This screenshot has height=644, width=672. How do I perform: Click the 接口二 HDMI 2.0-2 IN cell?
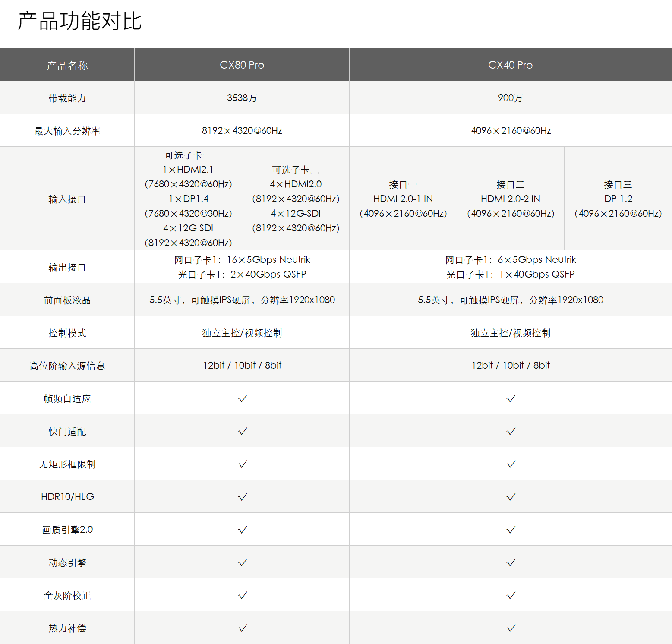[511, 199]
